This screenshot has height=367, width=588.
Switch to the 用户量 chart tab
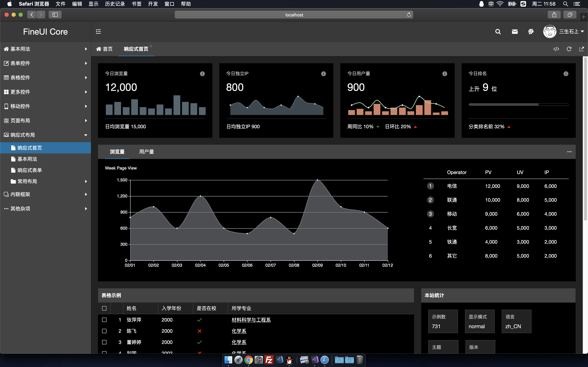(x=146, y=152)
